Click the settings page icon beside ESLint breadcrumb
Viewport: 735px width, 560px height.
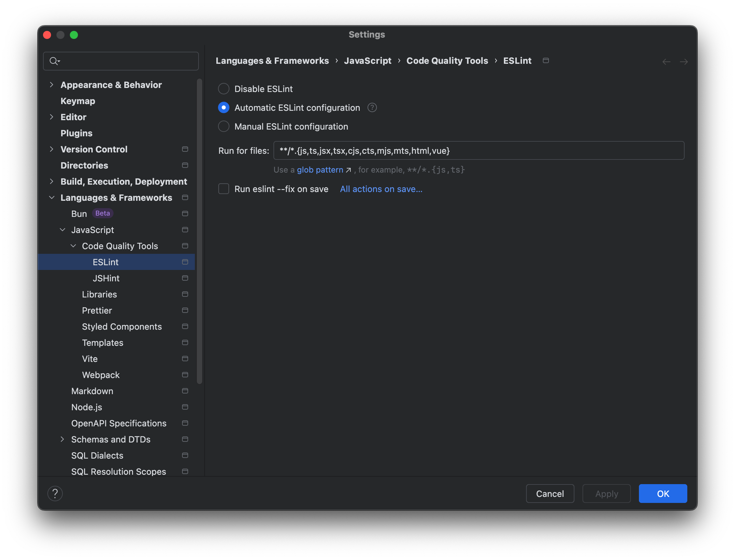(546, 60)
